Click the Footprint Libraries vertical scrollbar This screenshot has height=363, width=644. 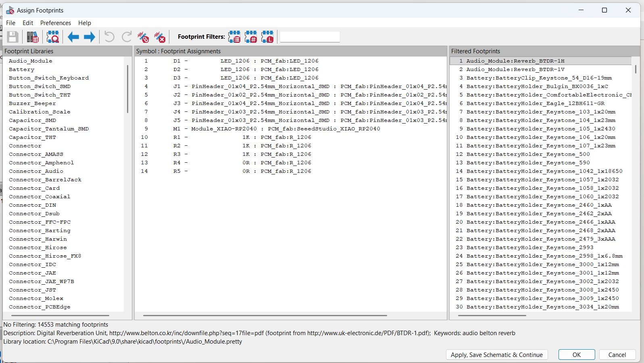(127, 89)
